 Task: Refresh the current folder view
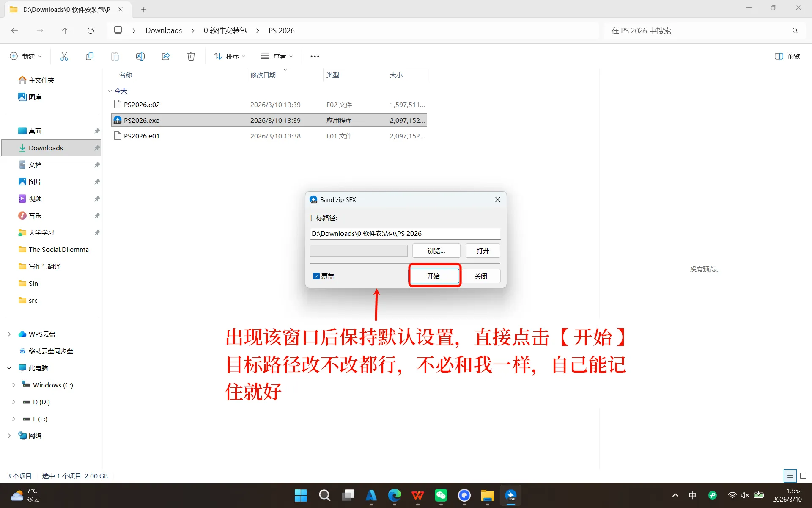(x=91, y=30)
